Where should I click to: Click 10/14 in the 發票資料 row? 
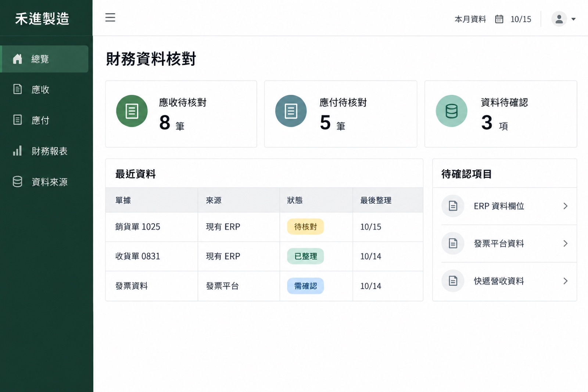(370, 286)
